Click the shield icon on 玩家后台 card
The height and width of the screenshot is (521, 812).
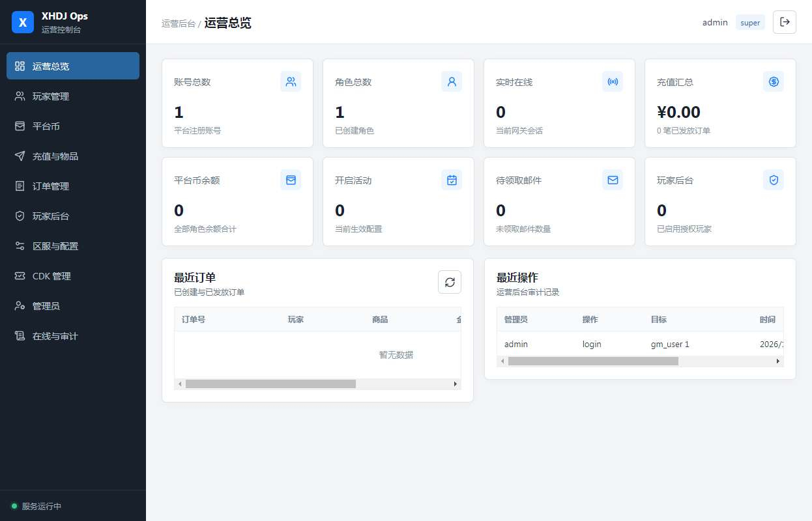point(774,180)
